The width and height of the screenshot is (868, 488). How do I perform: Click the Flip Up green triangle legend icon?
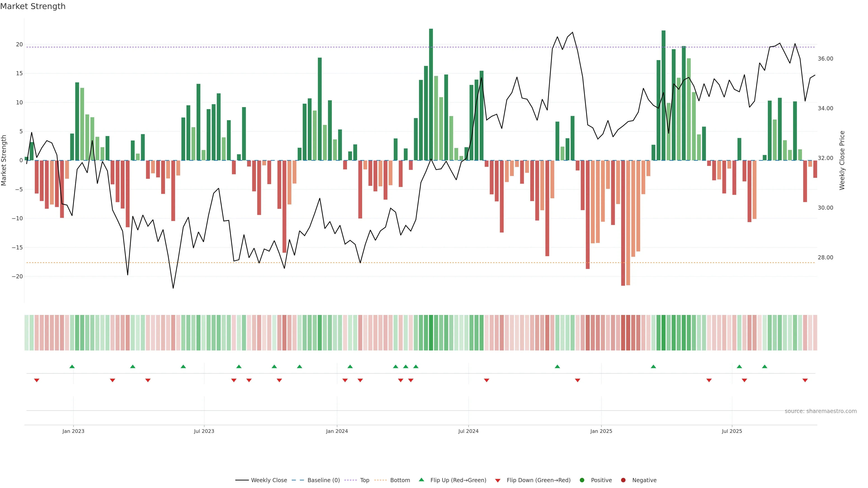point(421,480)
